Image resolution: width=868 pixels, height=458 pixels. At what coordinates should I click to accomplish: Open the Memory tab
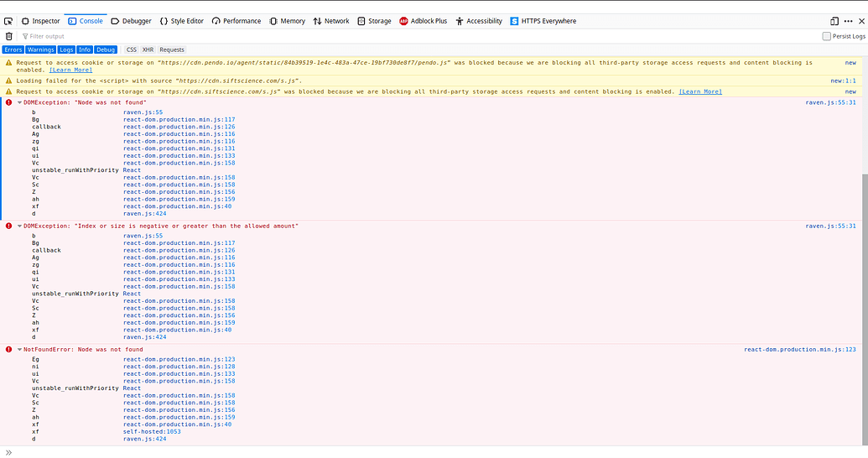click(288, 21)
